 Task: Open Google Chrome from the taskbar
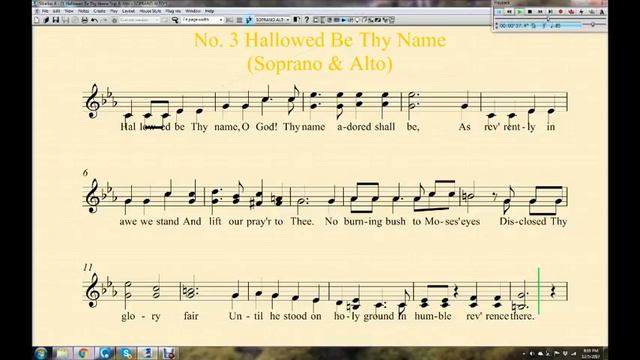pyautogui.click(x=84, y=353)
